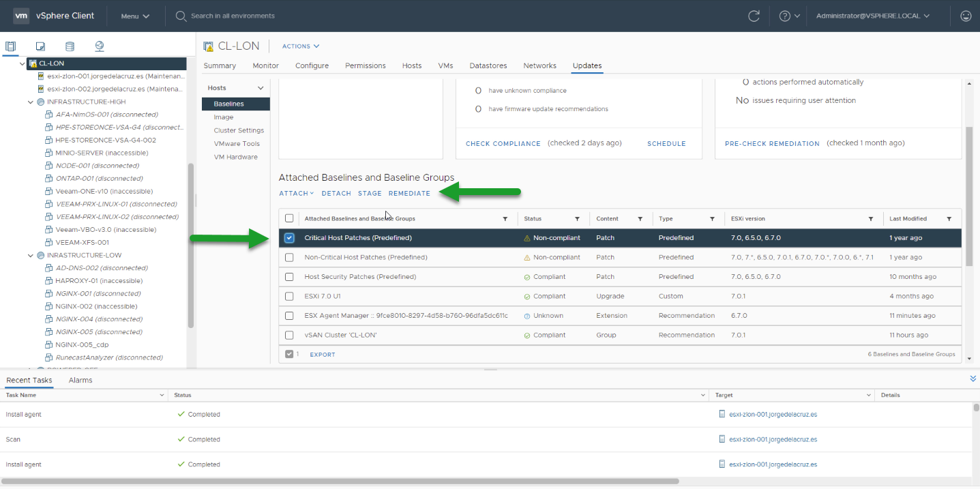Check the vSAN Cluster 'CL-LON' baseline checkbox
980x489 pixels.
[x=289, y=335]
